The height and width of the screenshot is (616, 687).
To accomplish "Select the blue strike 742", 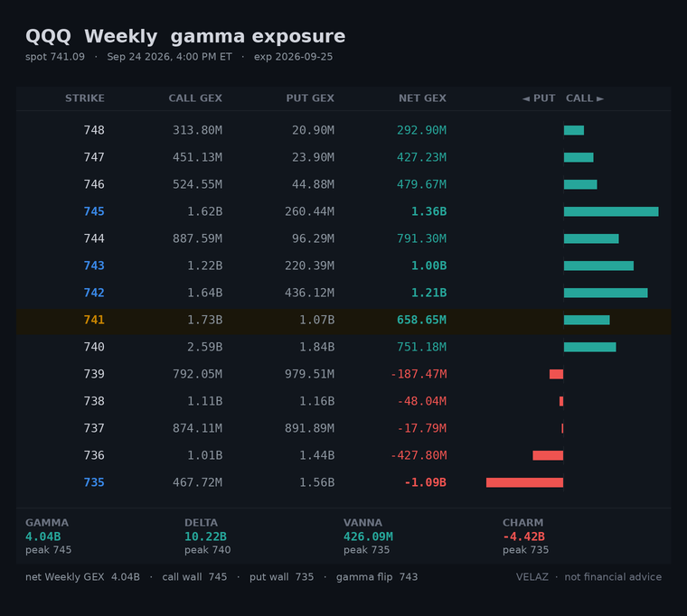I will pyautogui.click(x=94, y=293).
